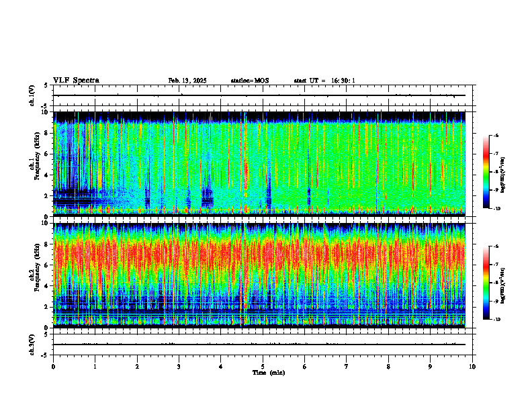Click the "-9" tick on ch.2 colorbar

496,301
